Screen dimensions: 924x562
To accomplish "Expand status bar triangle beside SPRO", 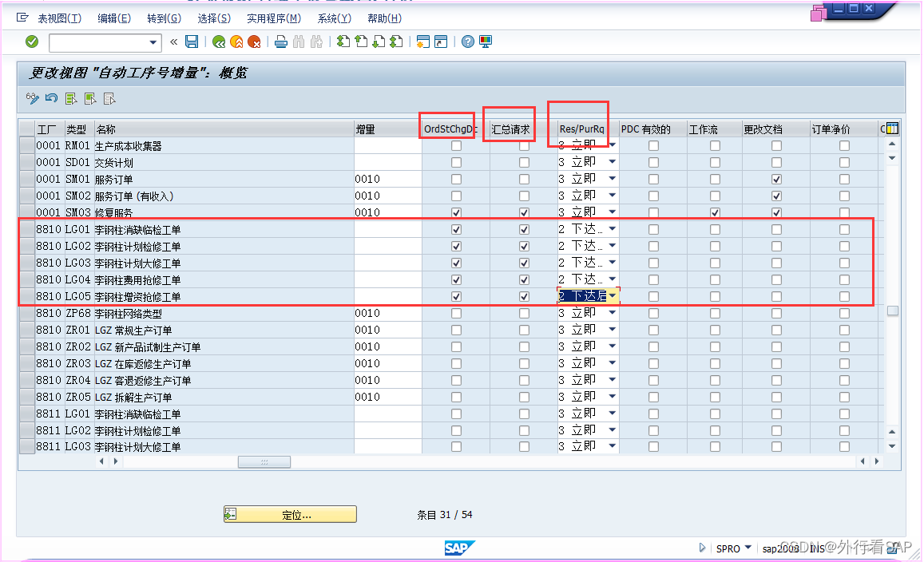I will [x=702, y=548].
